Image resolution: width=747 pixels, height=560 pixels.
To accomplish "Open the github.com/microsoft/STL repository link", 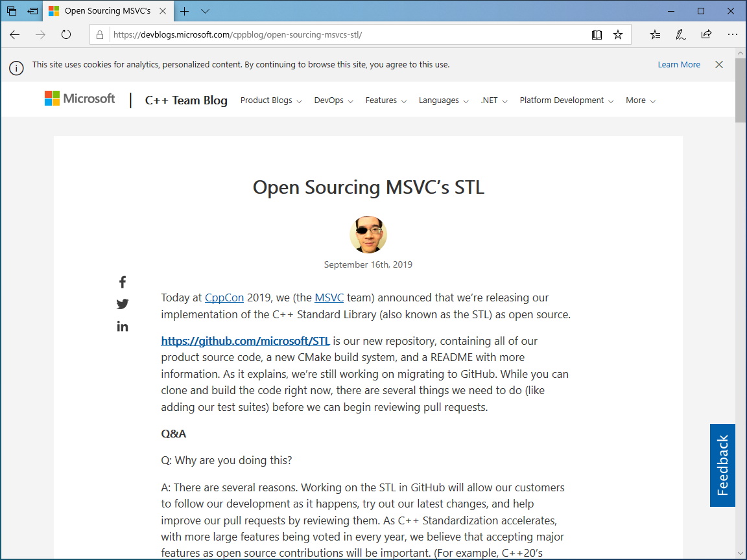I will [244, 340].
